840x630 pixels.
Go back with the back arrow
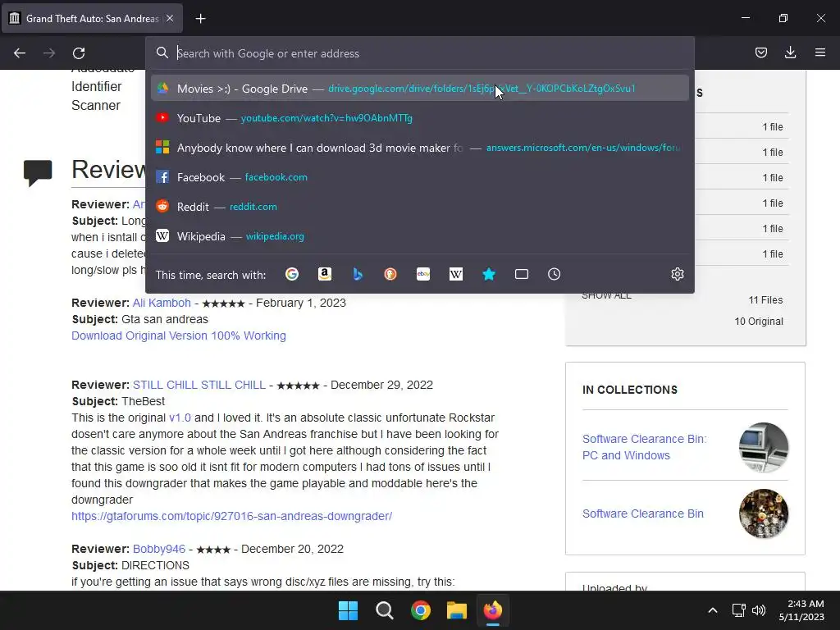click(20, 53)
